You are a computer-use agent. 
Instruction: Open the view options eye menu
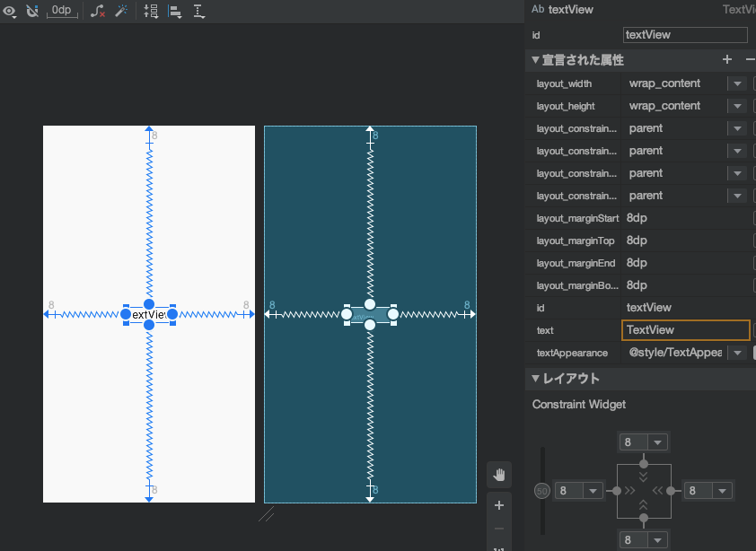10,11
